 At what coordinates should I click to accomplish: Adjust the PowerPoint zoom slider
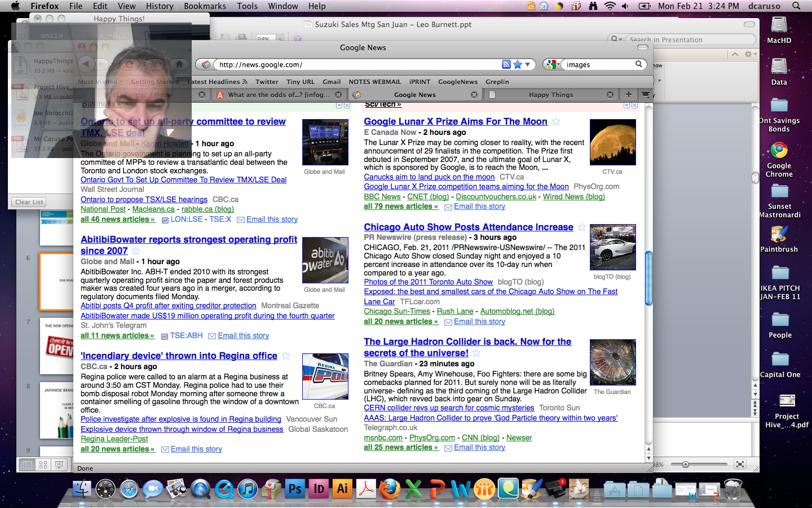pyautogui.click(x=686, y=465)
